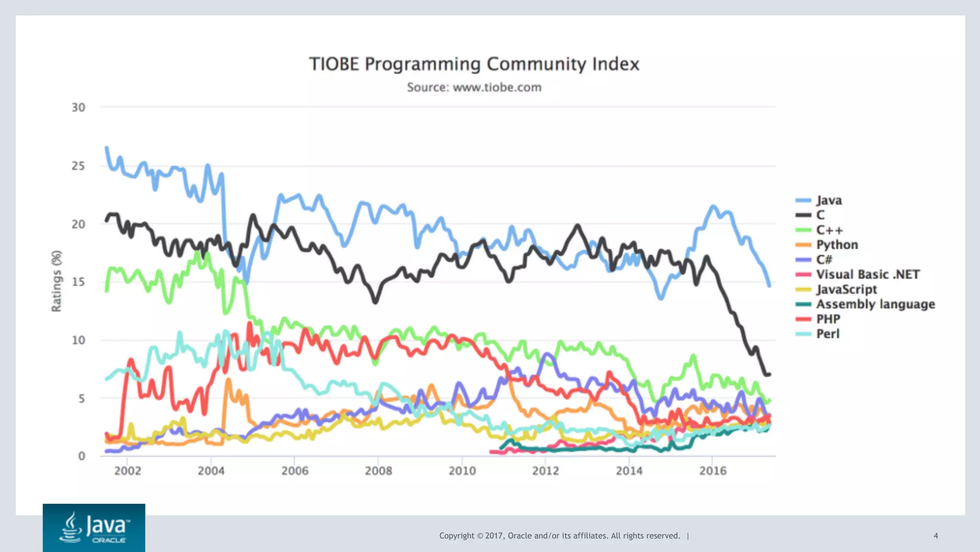
Task: Click the slide page number 4
Action: coord(935,536)
